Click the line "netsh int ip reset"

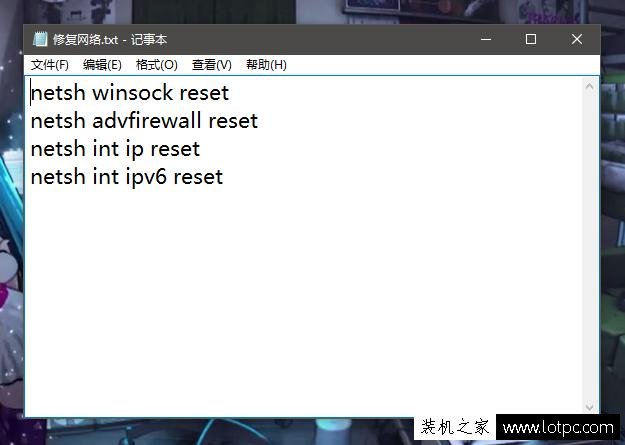click(x=115, y=150)
